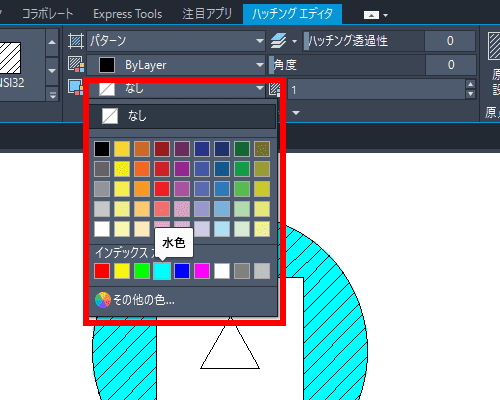Expand the full hatch pattern gallery
The image size is (500, 400).
(52, 95)
